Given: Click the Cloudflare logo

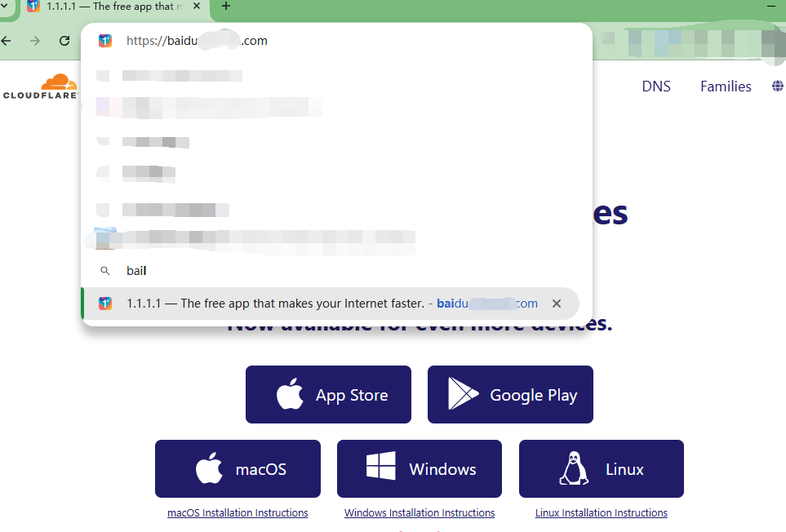Looking at the screenshot, I should [x=41, y=86].
